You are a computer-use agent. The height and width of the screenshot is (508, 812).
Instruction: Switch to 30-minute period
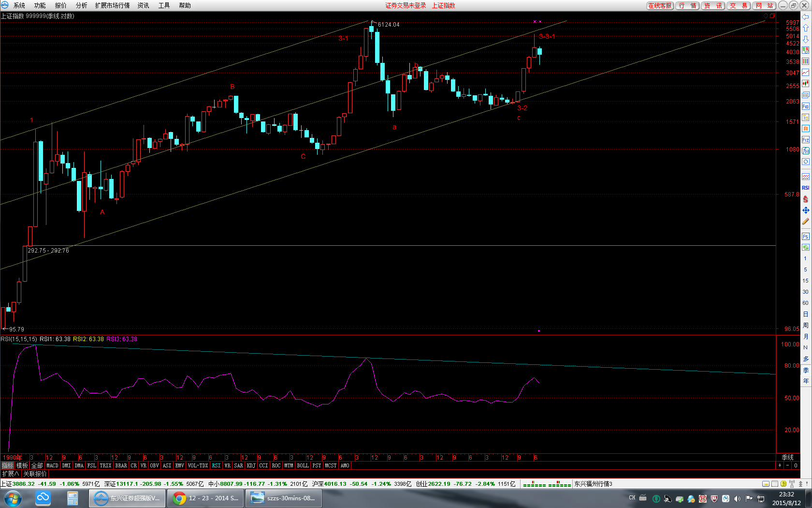(x=805, y=292)
